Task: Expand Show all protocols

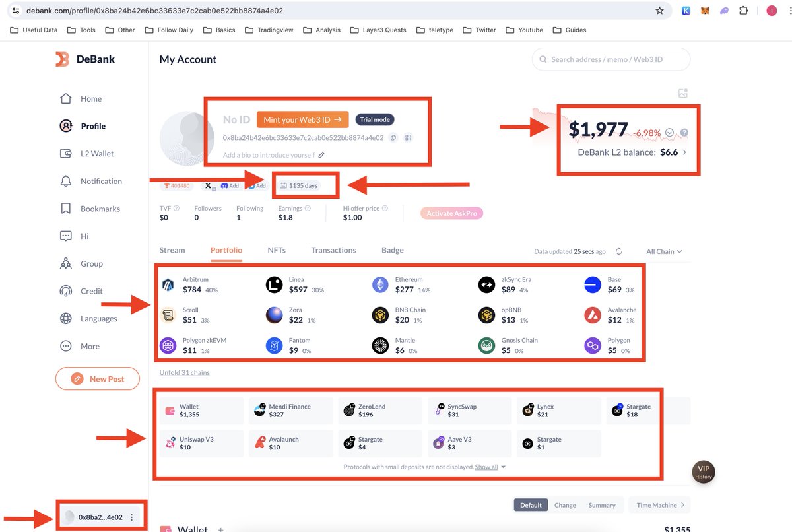Action: click(490, 467)
